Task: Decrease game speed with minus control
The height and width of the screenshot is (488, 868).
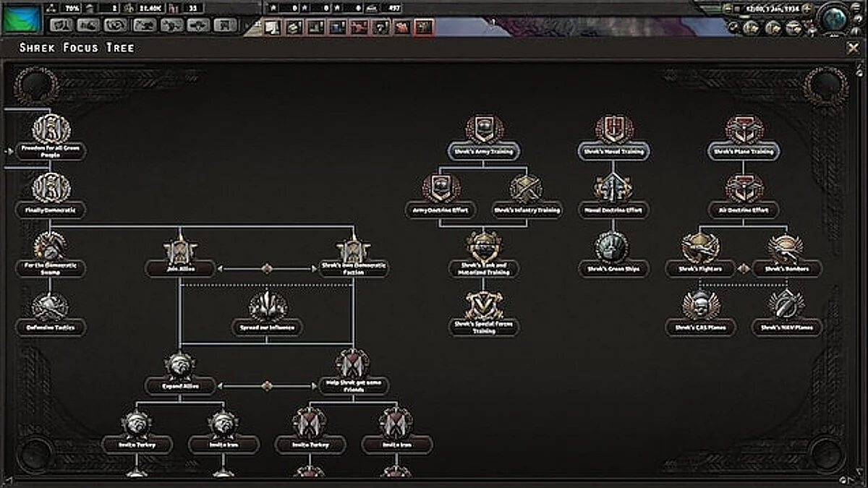Action: click(x=728, y=9)
